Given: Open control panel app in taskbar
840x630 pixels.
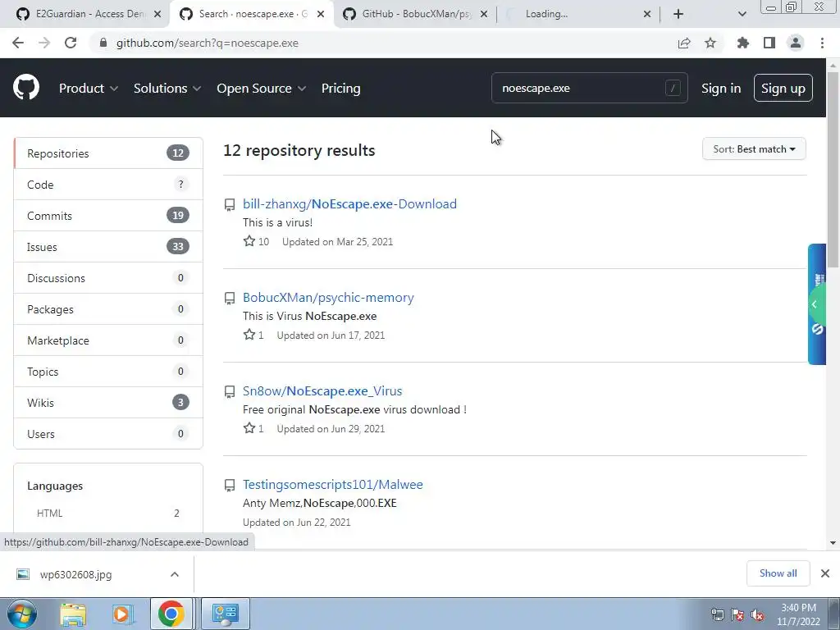Looking at the screenshot, I should point(225,614).
